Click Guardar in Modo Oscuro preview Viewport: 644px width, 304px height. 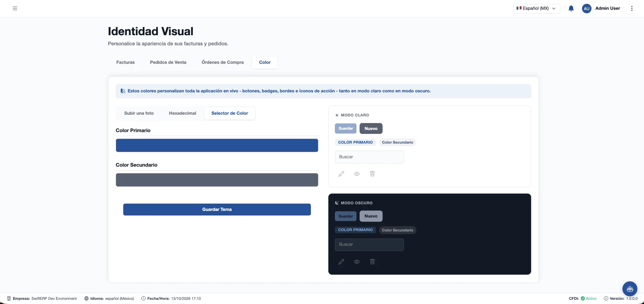click(x=346, y=216)
